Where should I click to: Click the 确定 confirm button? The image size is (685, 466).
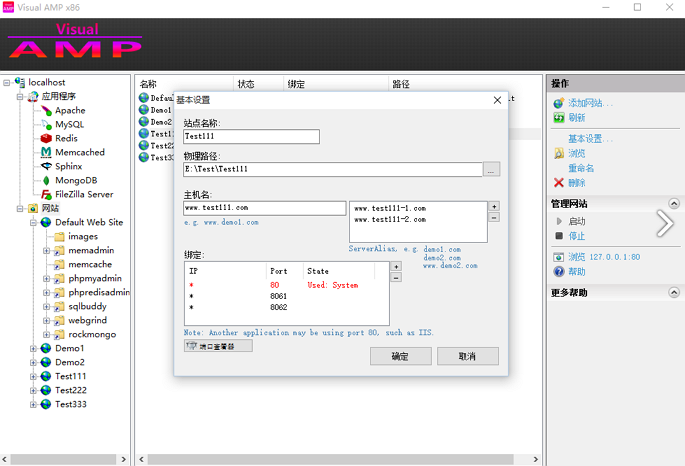401,356
